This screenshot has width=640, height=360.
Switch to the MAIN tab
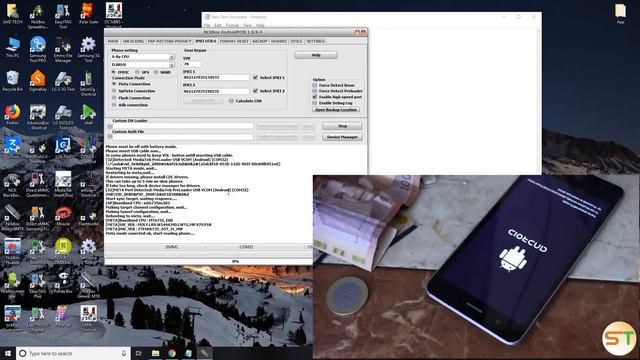click(113, 41)
